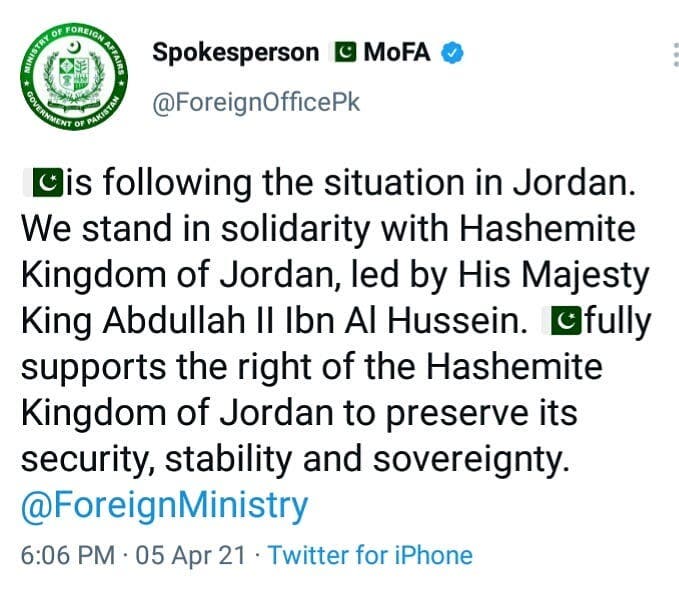679x589 pixels.
Task: Click the 'MoFA' text in the display name
Action: tap(397, 52)
